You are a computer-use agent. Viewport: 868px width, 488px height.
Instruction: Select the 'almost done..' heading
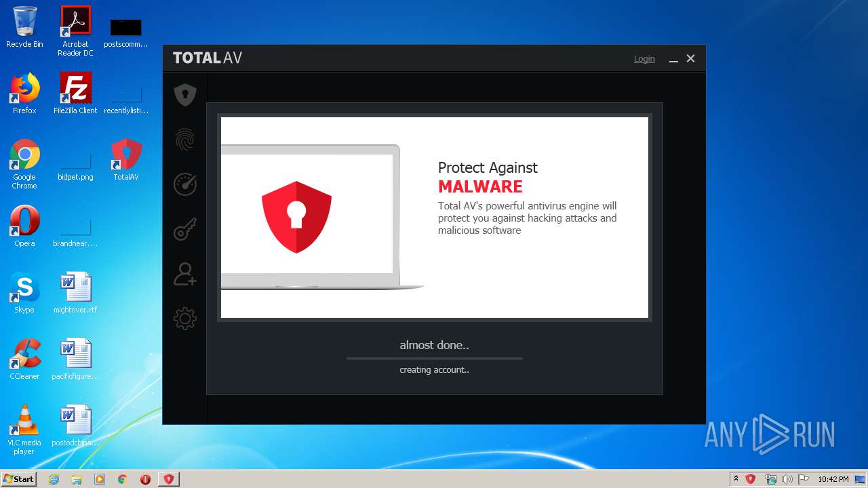tap(434, 345)
